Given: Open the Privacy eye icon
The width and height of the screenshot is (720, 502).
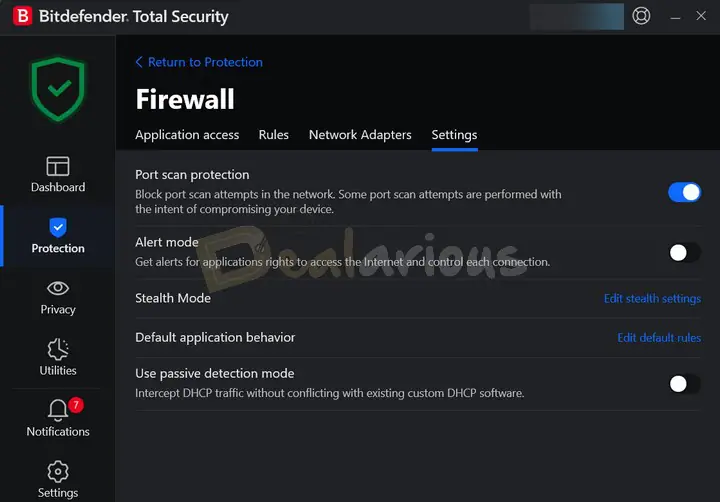Looking at the screenshot, I should coord(58,288).
